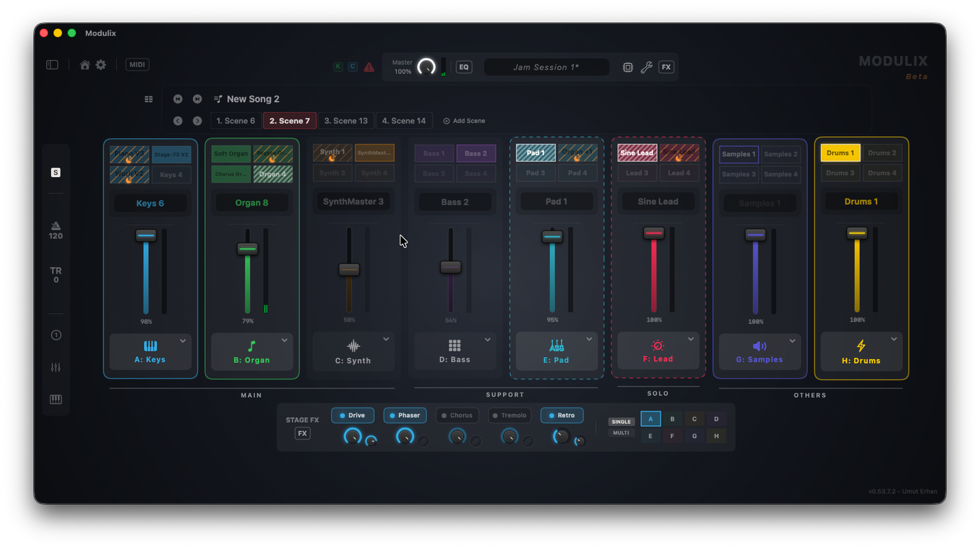This screenshot has width=980, height=549.
Task: Toggle channel A in stage FX grid
Action: pos(650,419)
